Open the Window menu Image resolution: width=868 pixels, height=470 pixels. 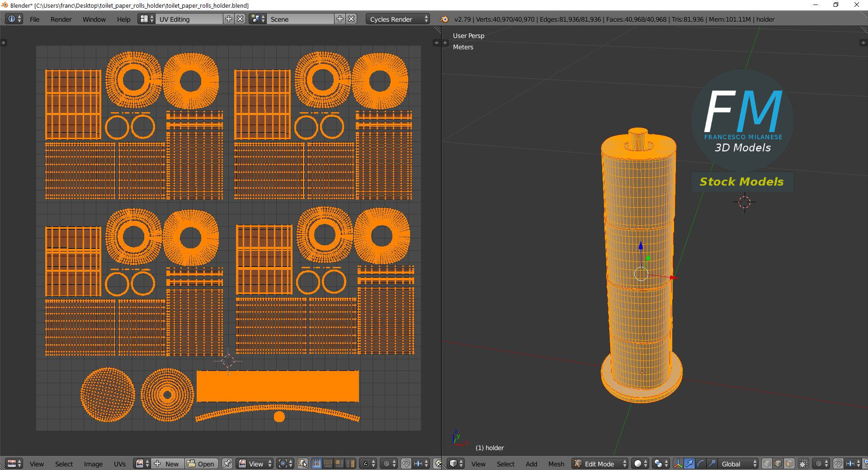pos(94,19)
